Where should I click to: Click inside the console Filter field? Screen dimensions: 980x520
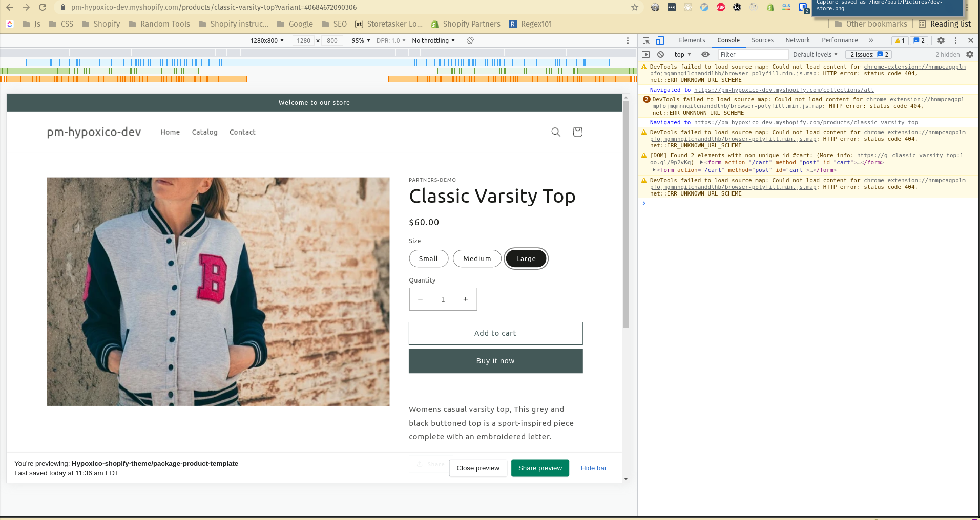click(752, 54)
